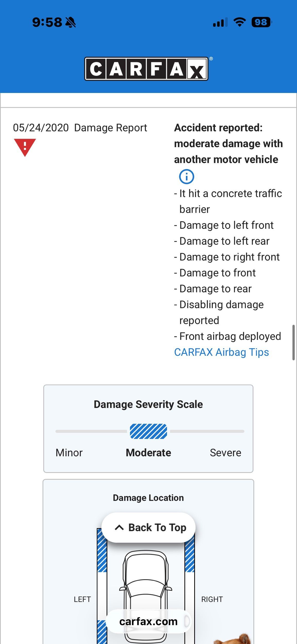Image resolution: width=297 pixels, height=644 pixels.
Task: Tap the red damage warning triangle
Action: [x=25, y=147]
